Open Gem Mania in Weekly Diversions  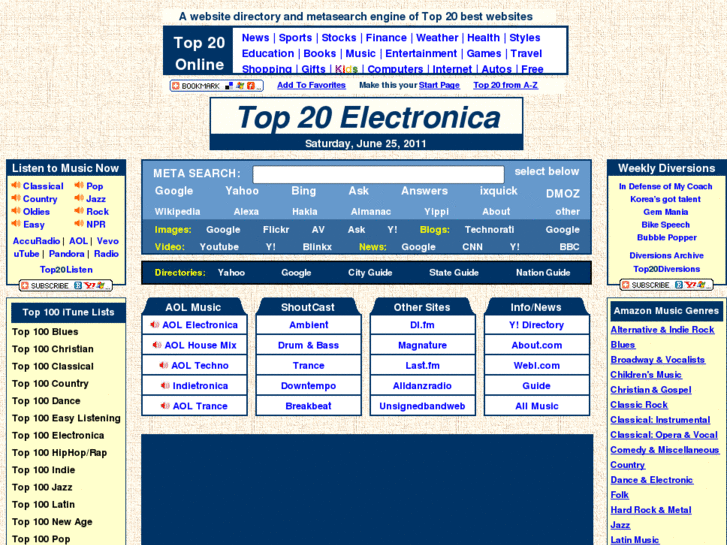point(665,212)
